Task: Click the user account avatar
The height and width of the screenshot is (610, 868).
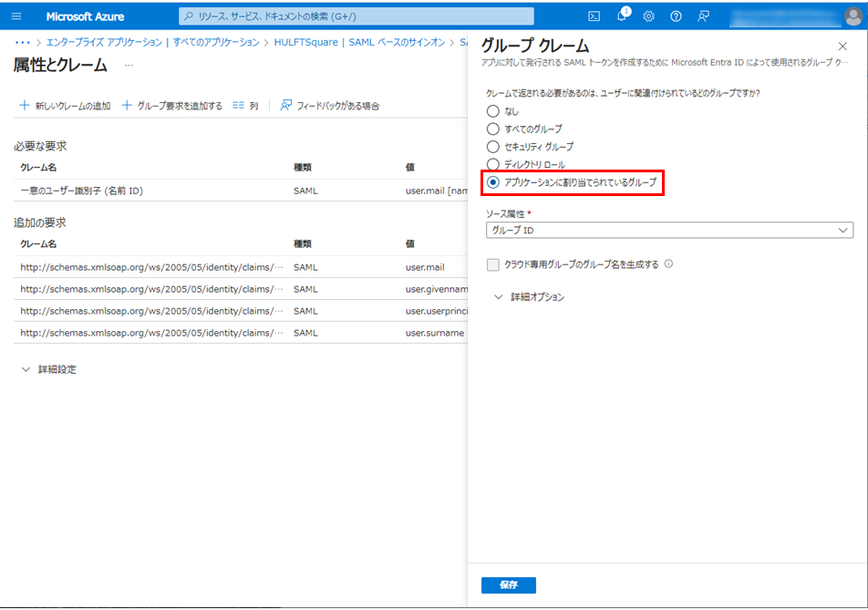Action: coord(852,16)
